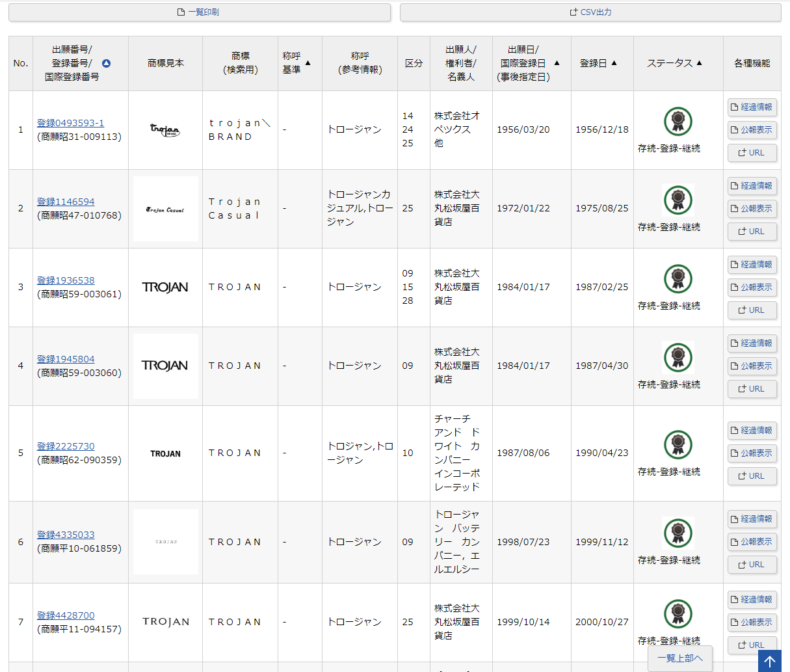
Task: Get URL for 登録1945804
Action: pos(752,389)
